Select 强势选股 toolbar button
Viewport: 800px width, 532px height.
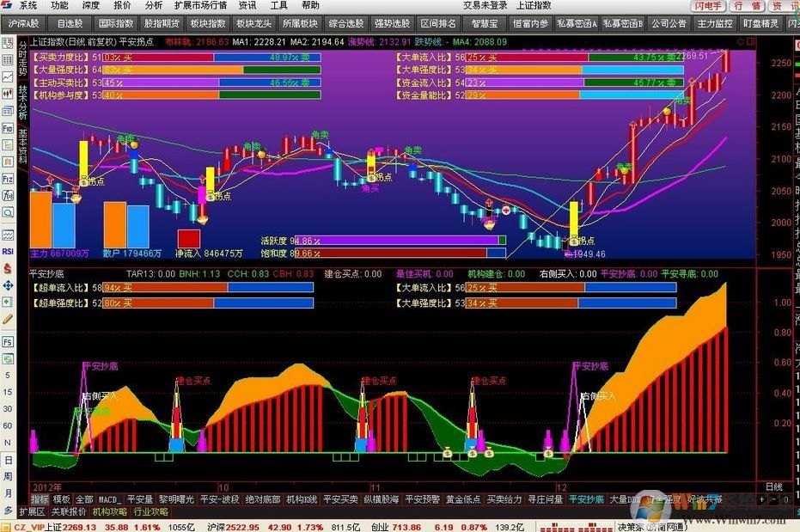coord(392,23)
